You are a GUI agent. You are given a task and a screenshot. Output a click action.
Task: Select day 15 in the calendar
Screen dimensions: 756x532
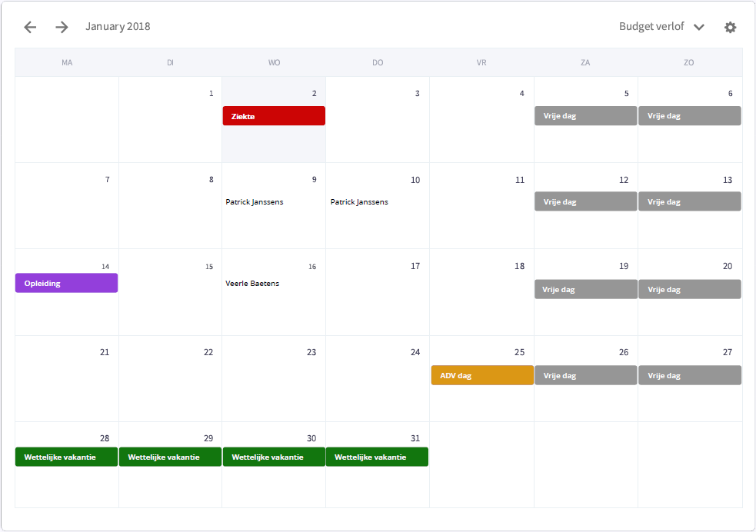[x=170, y=292]
